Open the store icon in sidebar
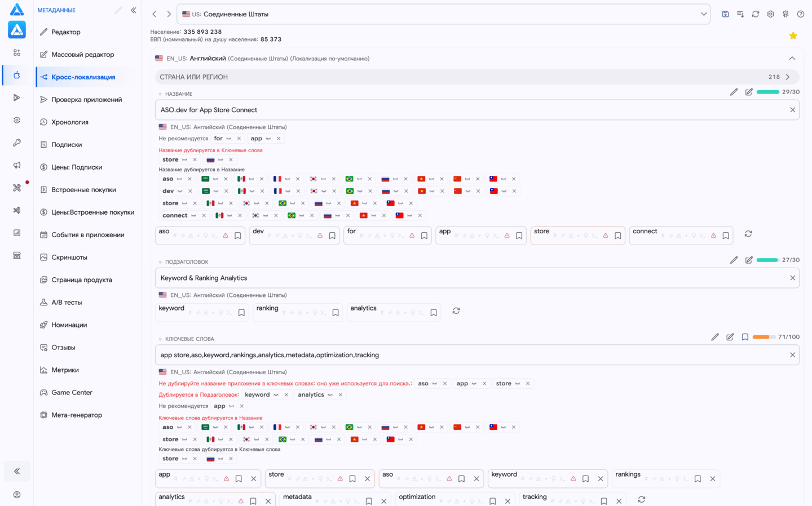The image size is (812, 506). [x=17, y=255]
